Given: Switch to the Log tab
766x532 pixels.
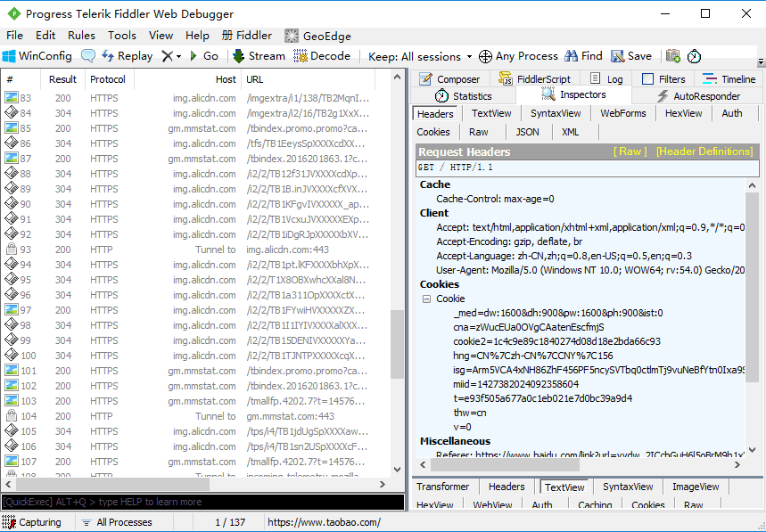Looking at the screenshot, I should (x=606, y=79).
